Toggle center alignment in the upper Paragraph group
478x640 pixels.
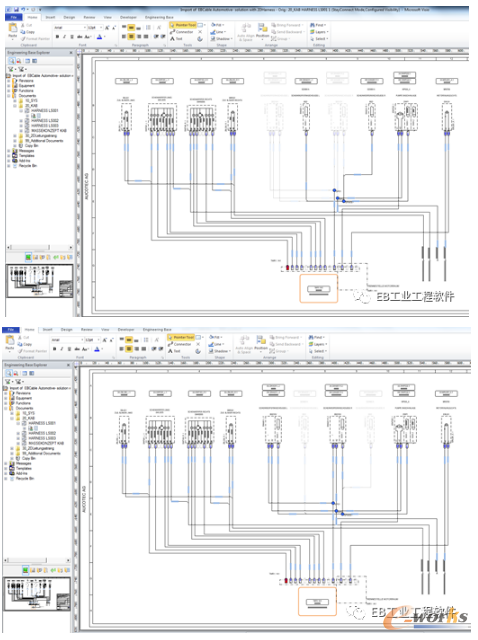coord(131,36)
